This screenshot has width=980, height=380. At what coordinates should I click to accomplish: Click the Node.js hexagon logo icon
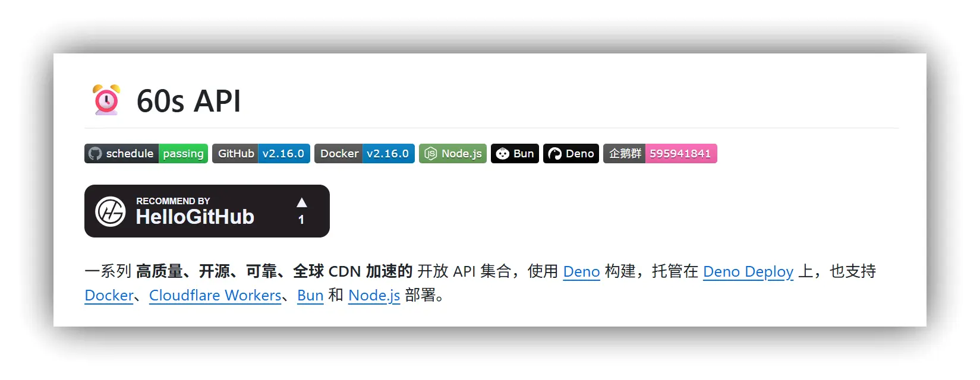[431, 154]
